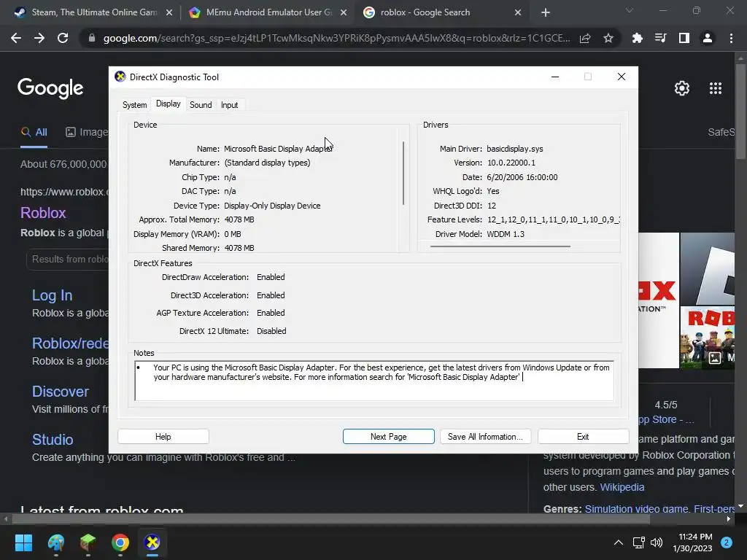This screenshot has height=560, width=747.
Task: Close the Steam browser tab
Action: click(169, 13)
